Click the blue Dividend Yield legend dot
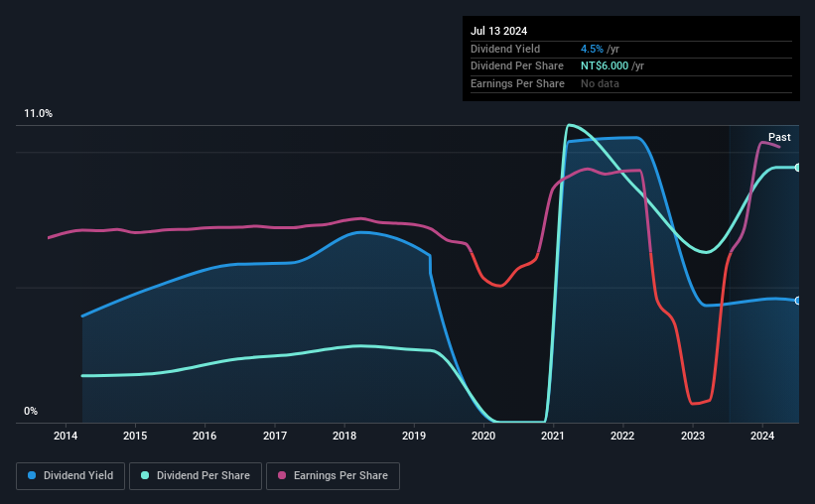 click(x=32, y=475)
